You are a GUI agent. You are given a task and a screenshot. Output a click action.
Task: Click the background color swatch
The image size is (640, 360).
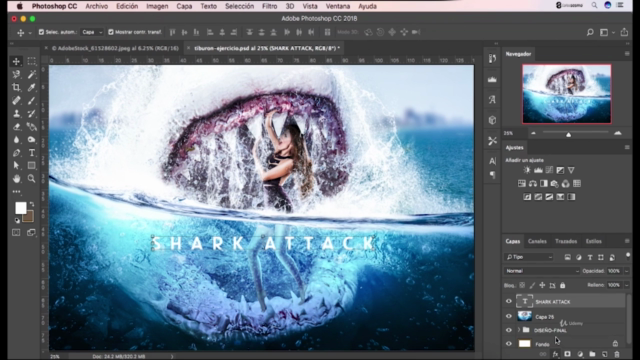tap(29, 216)
